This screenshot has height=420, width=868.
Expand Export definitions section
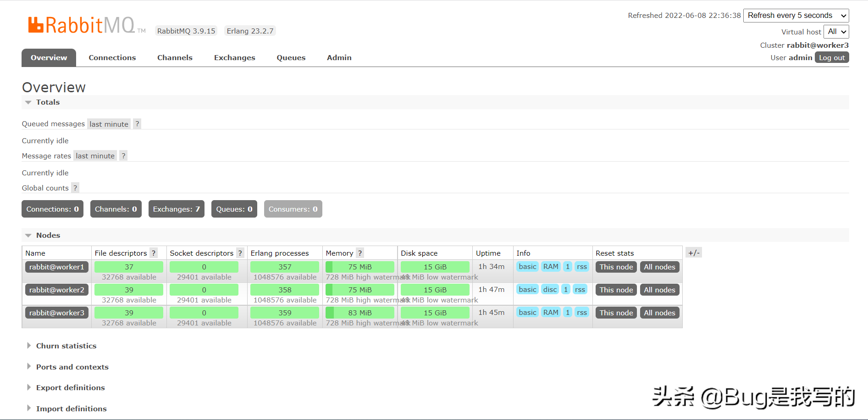[66, 387]
